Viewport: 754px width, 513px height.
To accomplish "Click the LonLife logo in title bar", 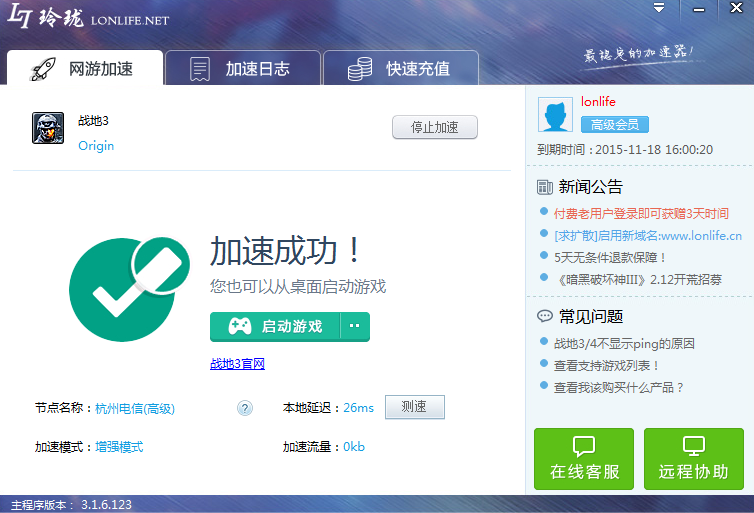I will [x=88, y=18].
